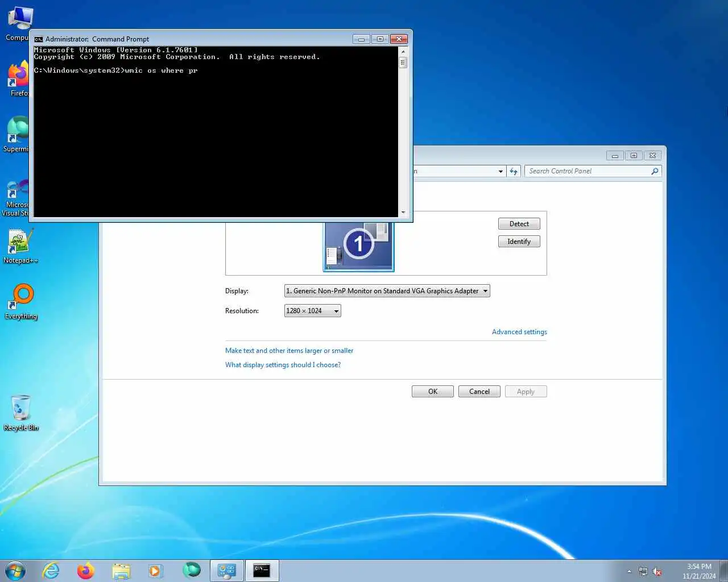Open the Microsoft Visual Studio shortcut
Image resolution: width=728 pixels, height=582 pixels.
(x=16, y=198)
